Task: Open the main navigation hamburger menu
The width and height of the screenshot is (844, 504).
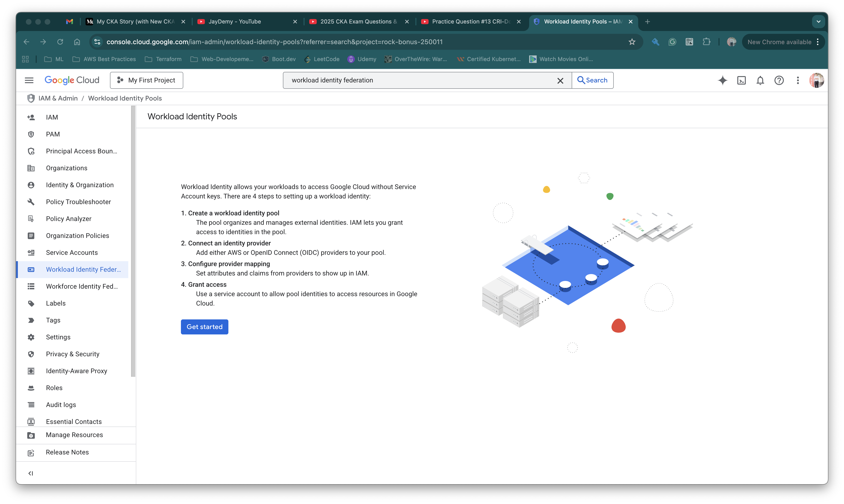Action: point(29,80)
